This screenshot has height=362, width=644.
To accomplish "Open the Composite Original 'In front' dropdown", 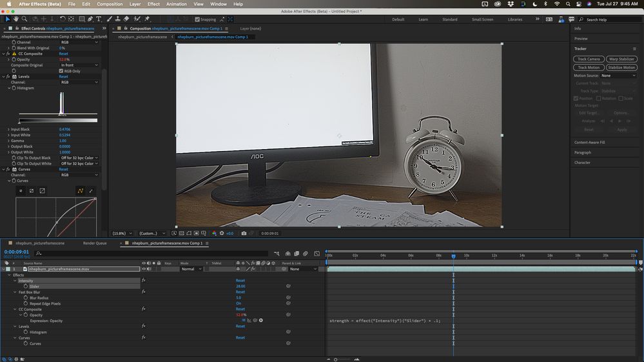I will pos(79,65).
